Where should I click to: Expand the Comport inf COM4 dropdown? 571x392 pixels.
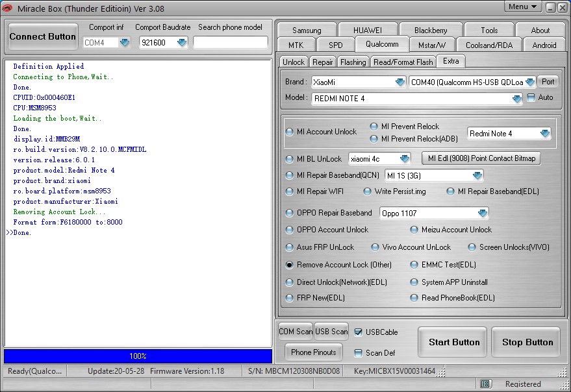tap(125, 43)
